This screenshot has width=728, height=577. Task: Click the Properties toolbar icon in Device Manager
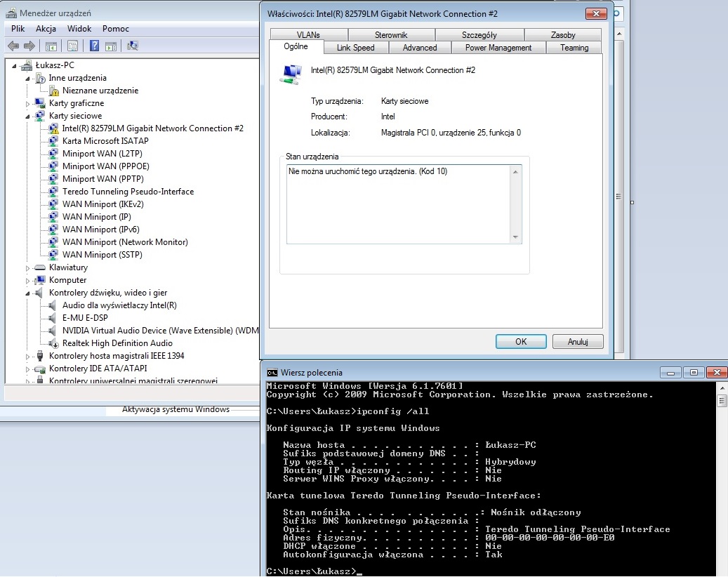pos(72,46)
